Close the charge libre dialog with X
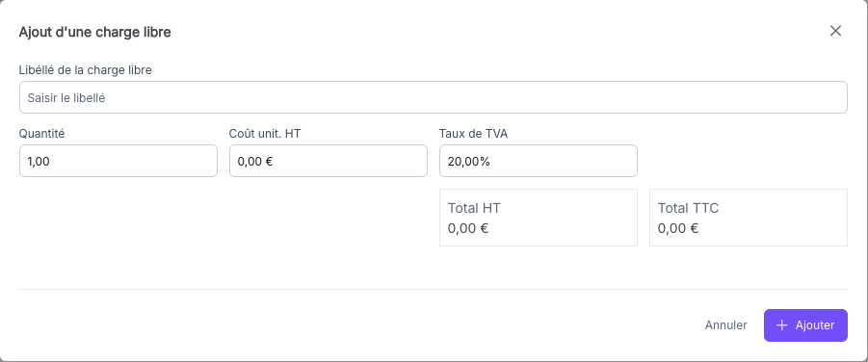 (835, 31)
